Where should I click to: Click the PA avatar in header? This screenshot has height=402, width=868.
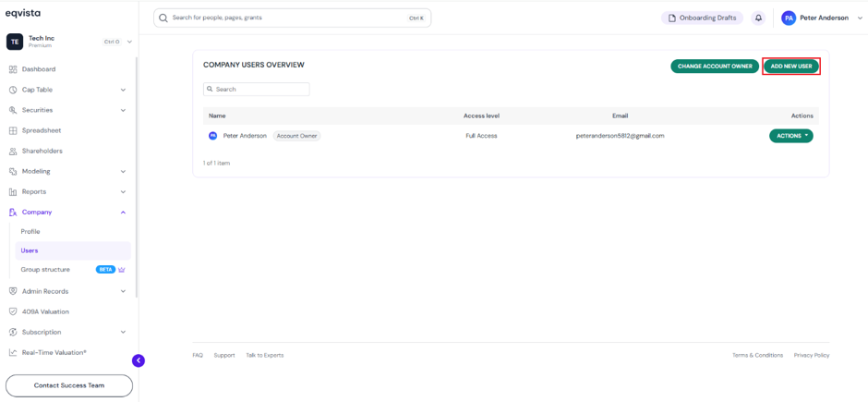tap(789, 18)
